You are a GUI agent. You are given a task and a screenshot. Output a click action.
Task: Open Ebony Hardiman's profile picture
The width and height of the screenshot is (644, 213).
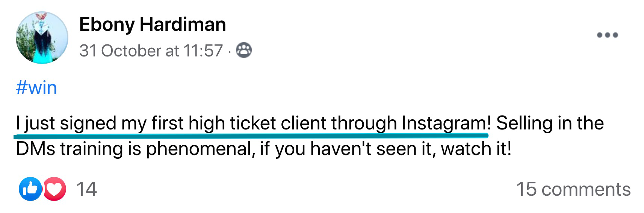42,38
